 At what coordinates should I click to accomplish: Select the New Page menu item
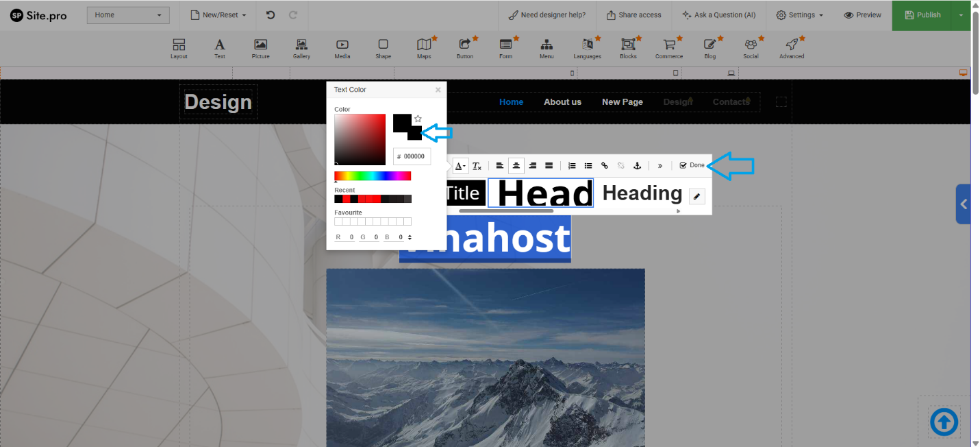pyautogui.click(x=622, y=102)
